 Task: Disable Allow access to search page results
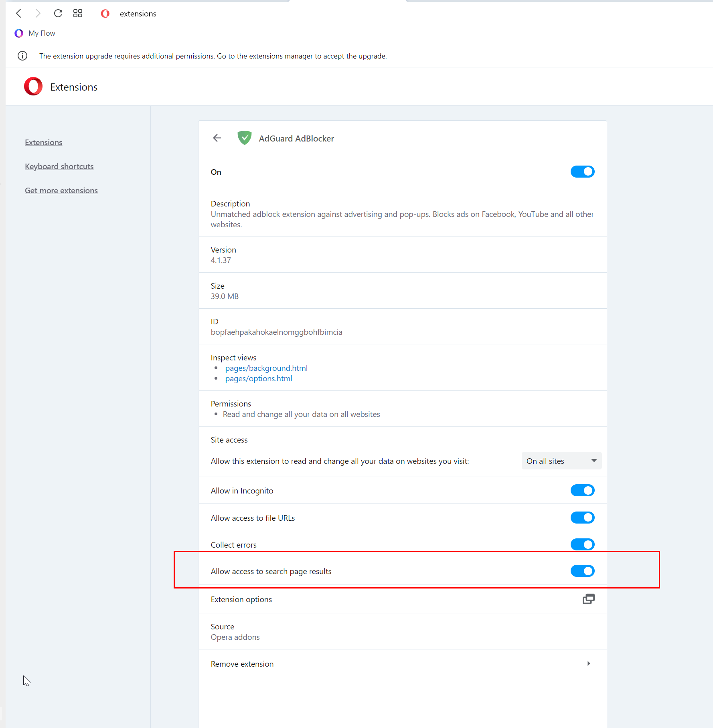[582, 571]
